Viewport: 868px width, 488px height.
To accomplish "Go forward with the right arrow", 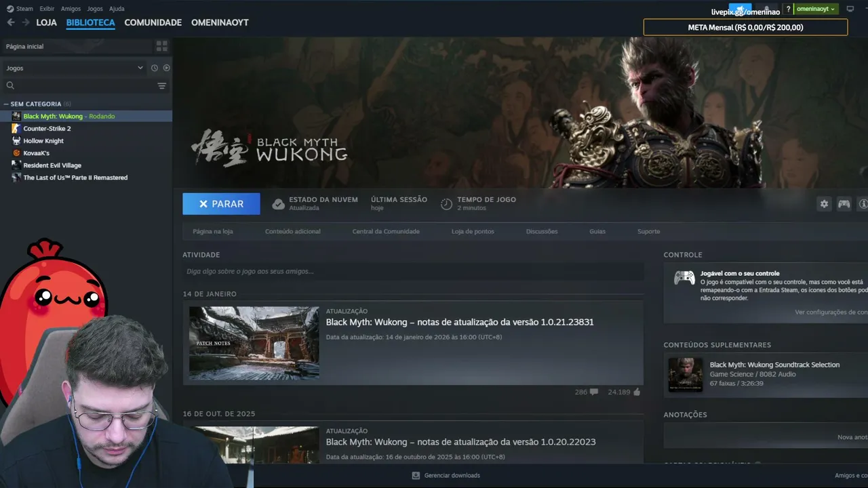I will (x=26, y=22).
